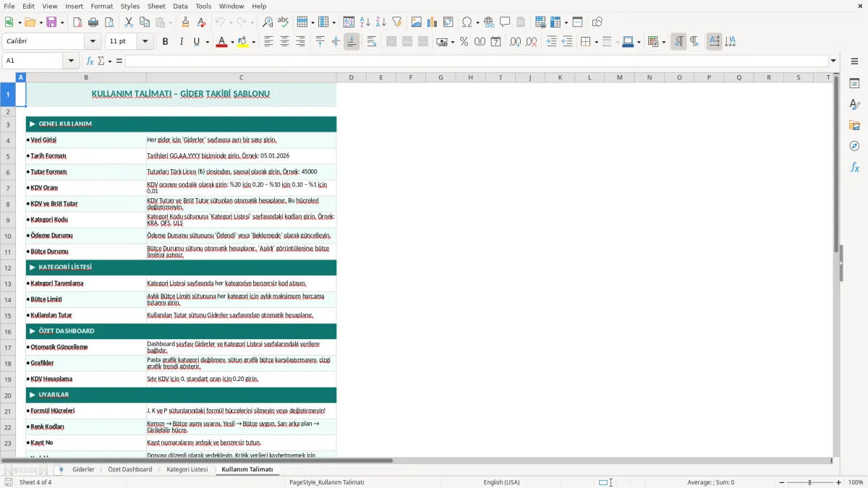868x488 pixels.
Task: Expand the Name Box dropdown
Action: (x=72, y=61)
